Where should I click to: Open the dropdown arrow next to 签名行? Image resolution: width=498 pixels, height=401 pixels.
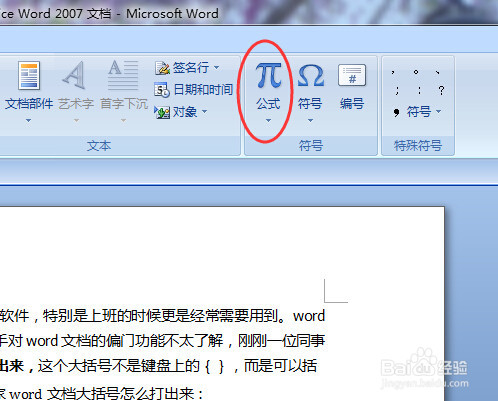[x=217, y=68]
